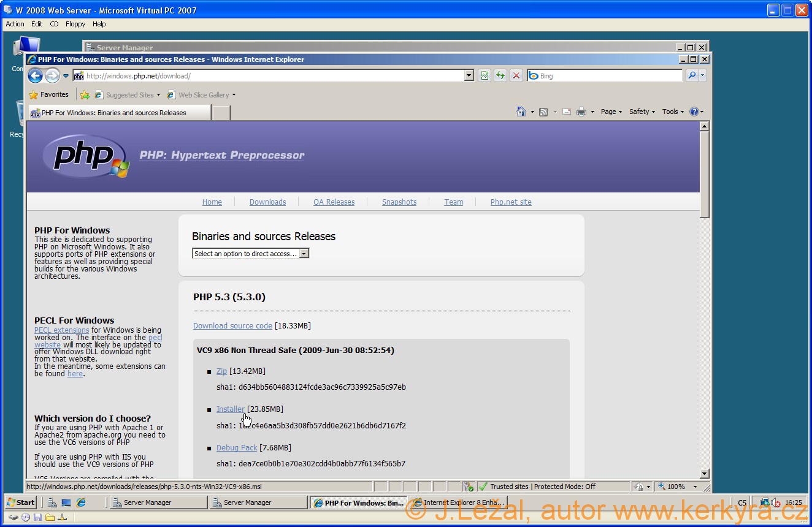The width and height of the screenshot is (812, 527).
Task: Open the Favorites star button
Action: point(49,95)
